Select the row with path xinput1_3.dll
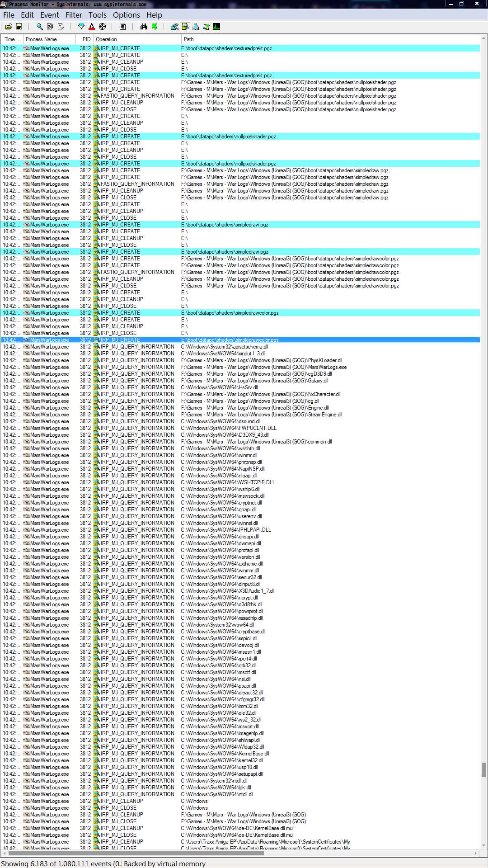The height and width of the screenshot is (868, 488). point(240,354)
